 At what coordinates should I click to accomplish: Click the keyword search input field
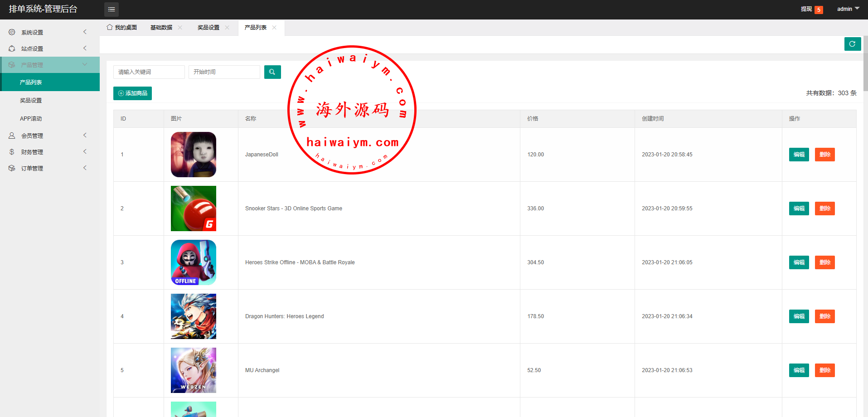149,72
